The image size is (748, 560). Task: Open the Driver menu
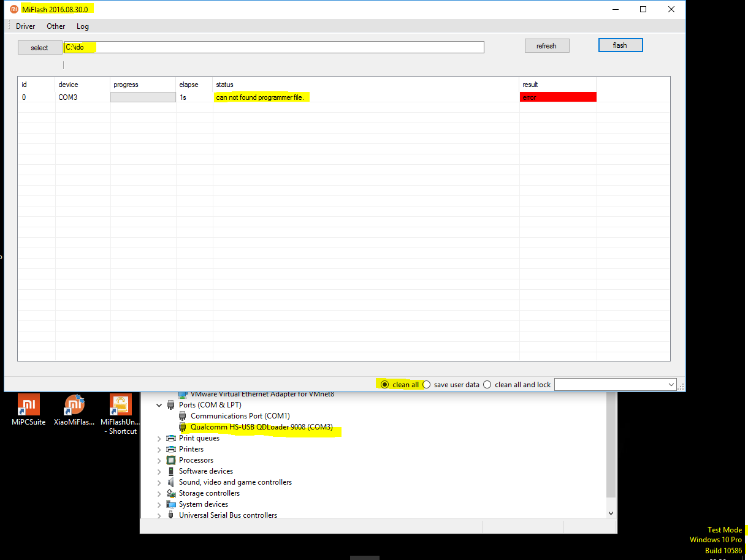pos(26,26)
